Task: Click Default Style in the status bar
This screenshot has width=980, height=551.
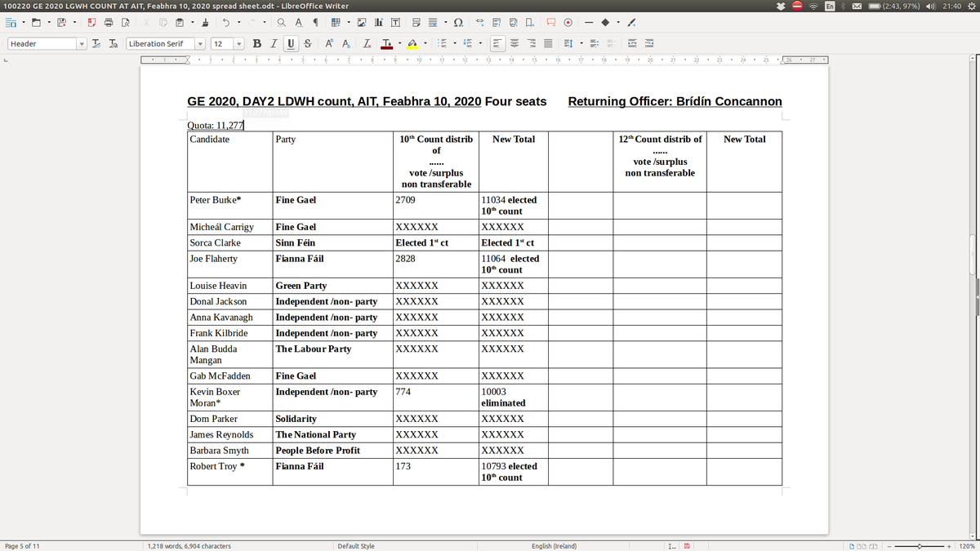Action: coord(356,545)
